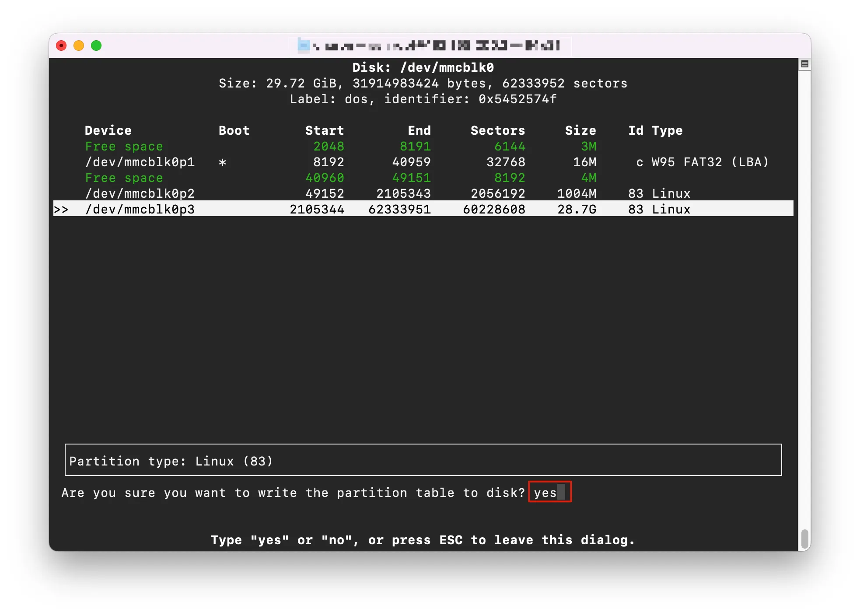Click the 16M size value
Viewport: 860px width, 616px height.
[584, 162]
